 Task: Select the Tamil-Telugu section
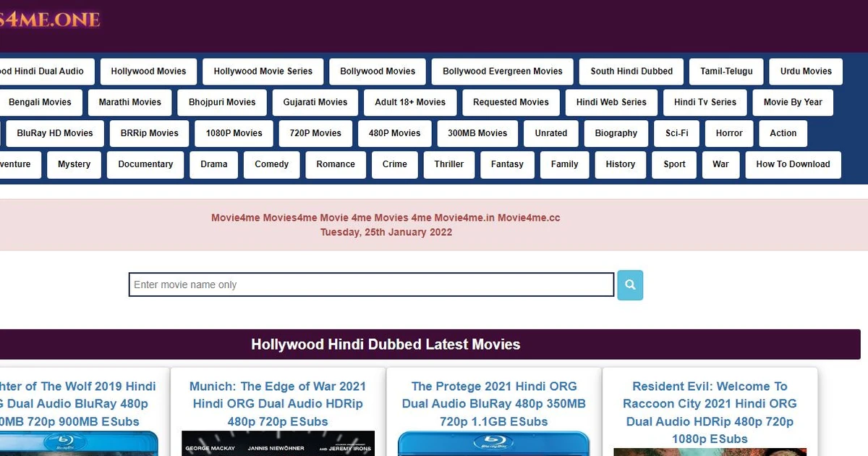point(726,71)
